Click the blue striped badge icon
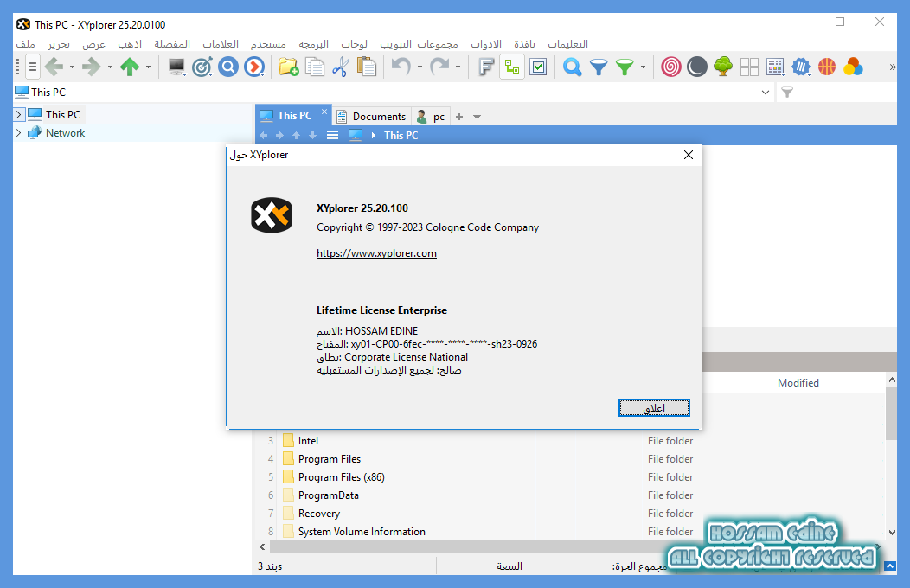The width and height of the screenshot is (910, 588). click(801, 67)
